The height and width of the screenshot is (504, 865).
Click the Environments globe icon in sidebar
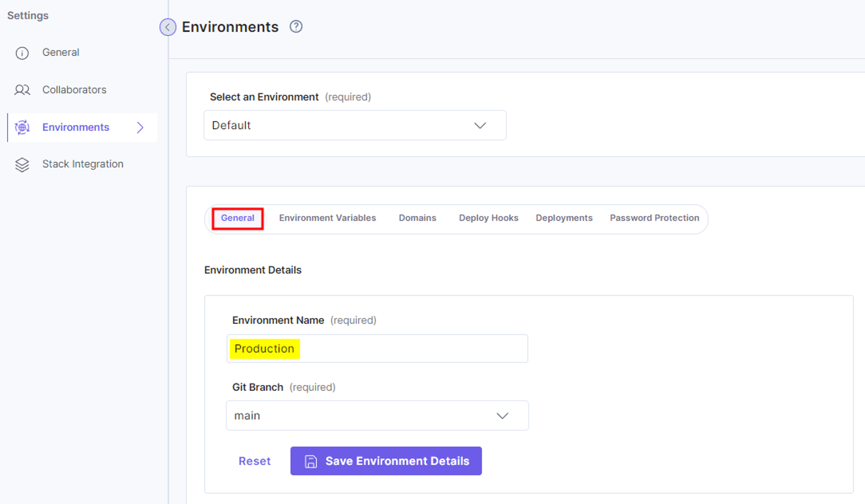[x=22, y=127]
